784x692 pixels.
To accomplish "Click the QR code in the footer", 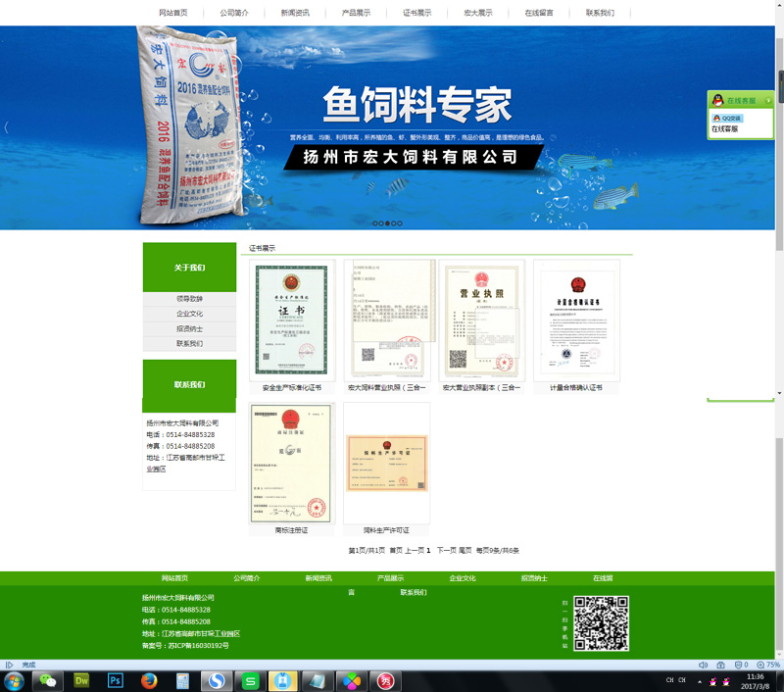I will 600,623.
